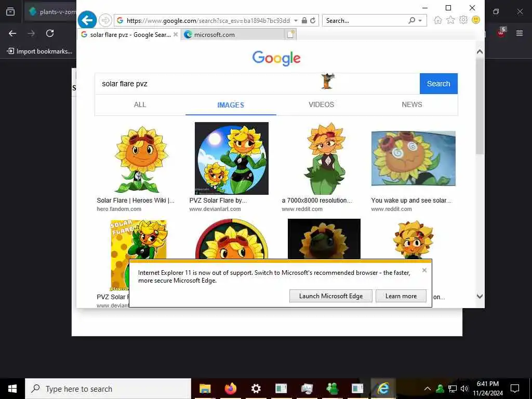Viewport: 532px width, 399px height.
Task: Open hero.fandom.com source link
Action: (119, 209)
